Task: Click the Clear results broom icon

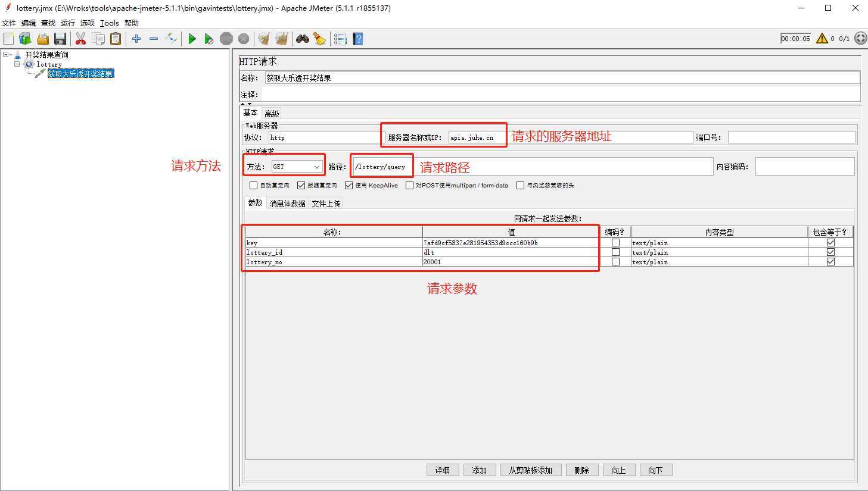Action: coord(264,39)
